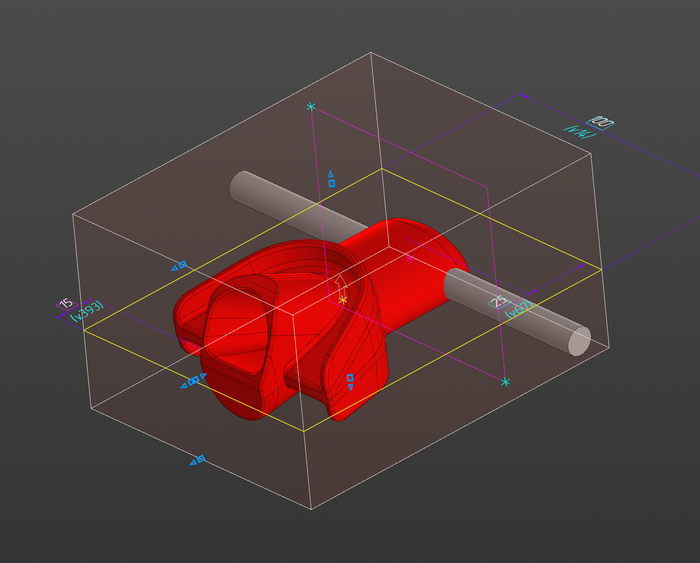Edit the 25 dimension value
This screenshot has height=563, width=700.
(497, 301)
